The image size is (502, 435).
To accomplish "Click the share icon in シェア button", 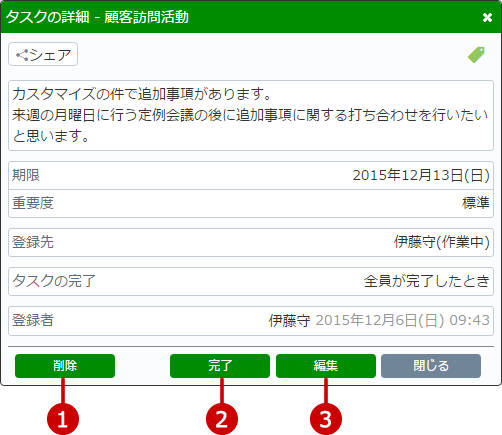I will (22, 55).
